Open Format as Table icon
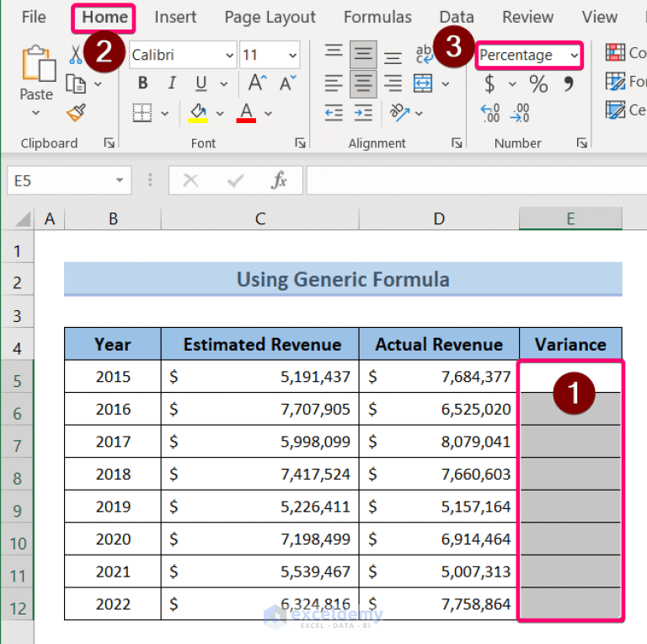Image resolution: width=647 pixels, height=644 pixels. click(615, 81)
